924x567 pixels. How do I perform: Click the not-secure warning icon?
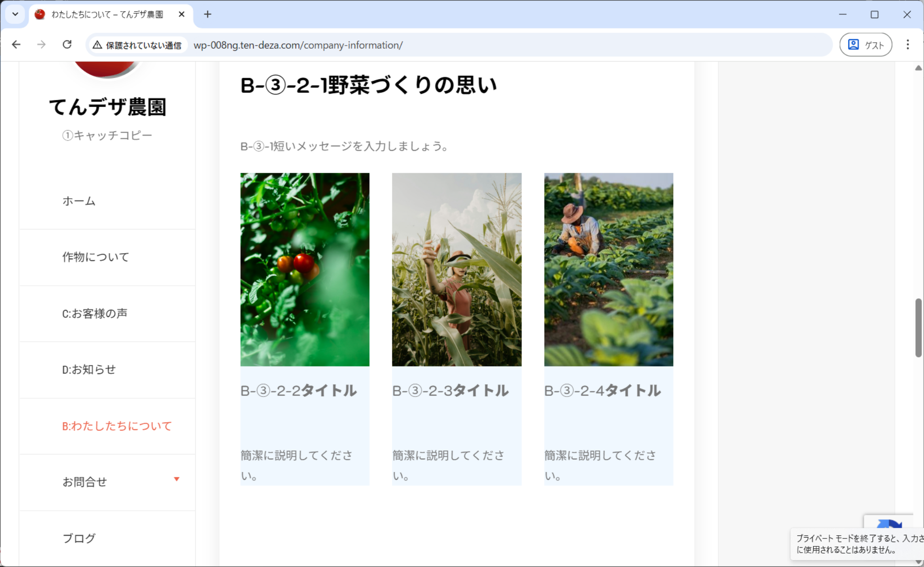[x=97, y=45]
